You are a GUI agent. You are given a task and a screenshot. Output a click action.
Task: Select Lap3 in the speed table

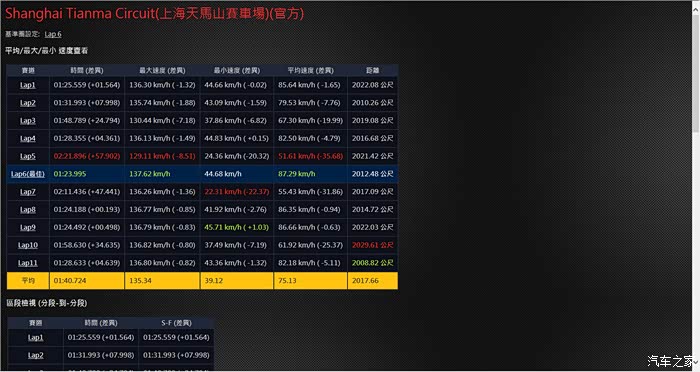pos(28,121)
